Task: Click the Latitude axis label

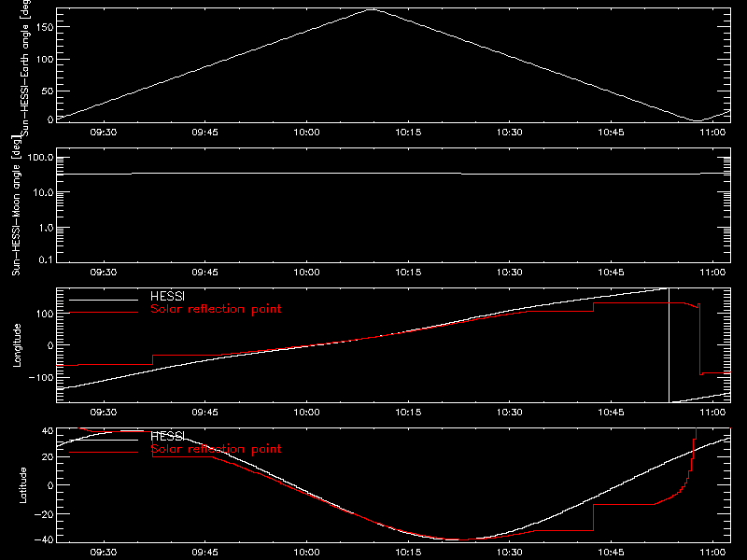Action: click(x=22, y=485)
